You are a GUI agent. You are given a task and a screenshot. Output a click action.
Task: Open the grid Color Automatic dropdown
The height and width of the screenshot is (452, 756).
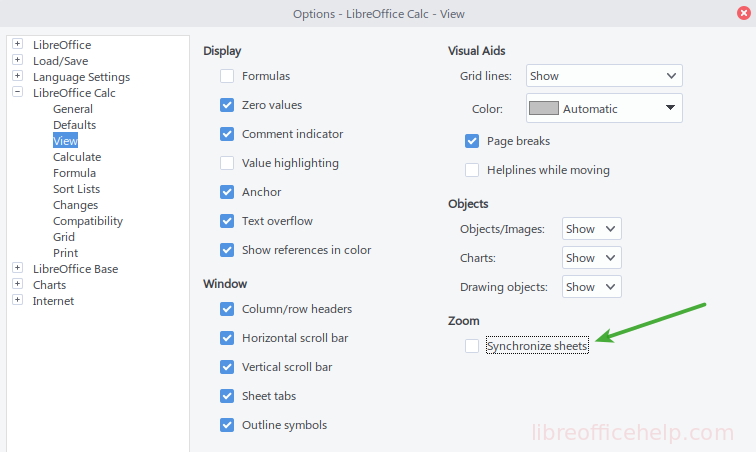click(x=604, y=108)
